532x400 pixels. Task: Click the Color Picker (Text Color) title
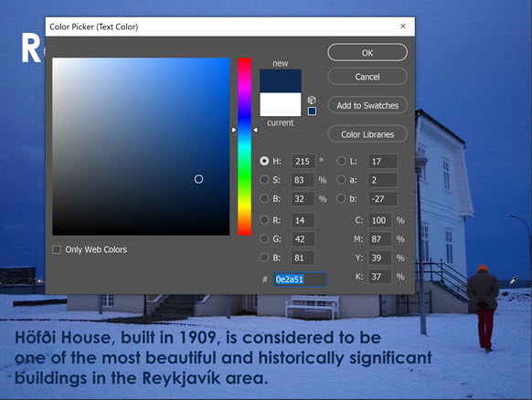pos(93,26)
